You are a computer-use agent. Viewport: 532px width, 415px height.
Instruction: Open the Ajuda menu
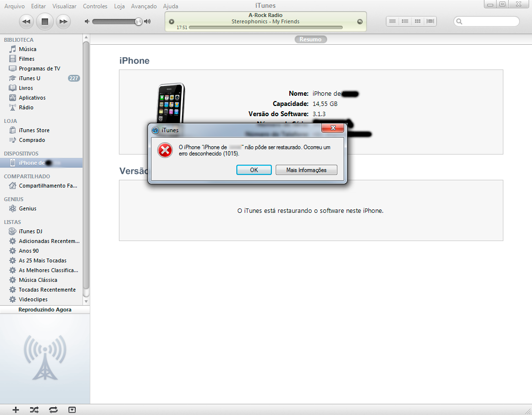[171, 6]
